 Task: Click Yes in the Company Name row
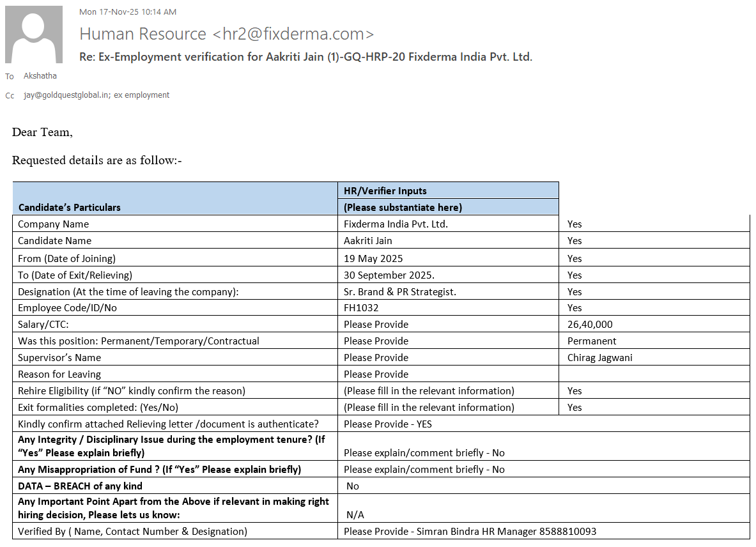point(575,224)
